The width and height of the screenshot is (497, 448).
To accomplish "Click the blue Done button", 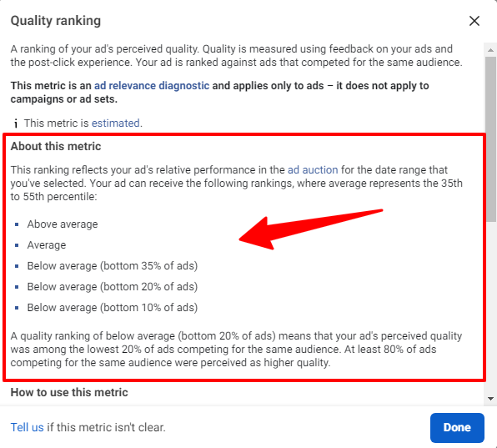I will 457,428.
